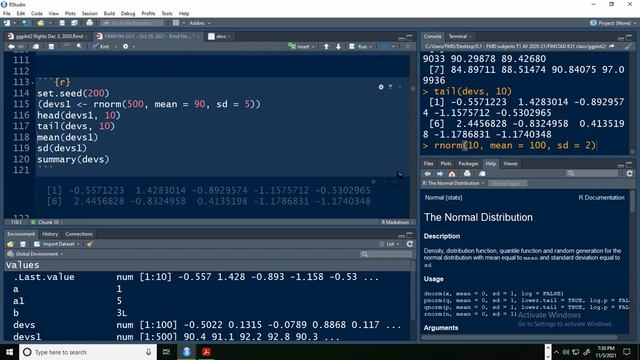
Task: Run the selected code lines
Action: [x=358, y=47]
